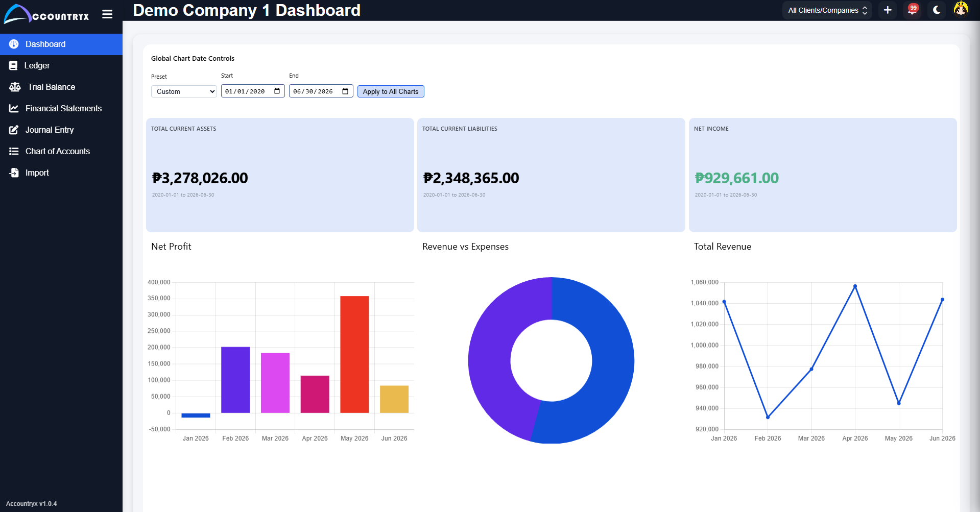The width and height of the screenshot is (980, 512).
Task: Open Financial Statements section
Action: (x=61, y=108)
